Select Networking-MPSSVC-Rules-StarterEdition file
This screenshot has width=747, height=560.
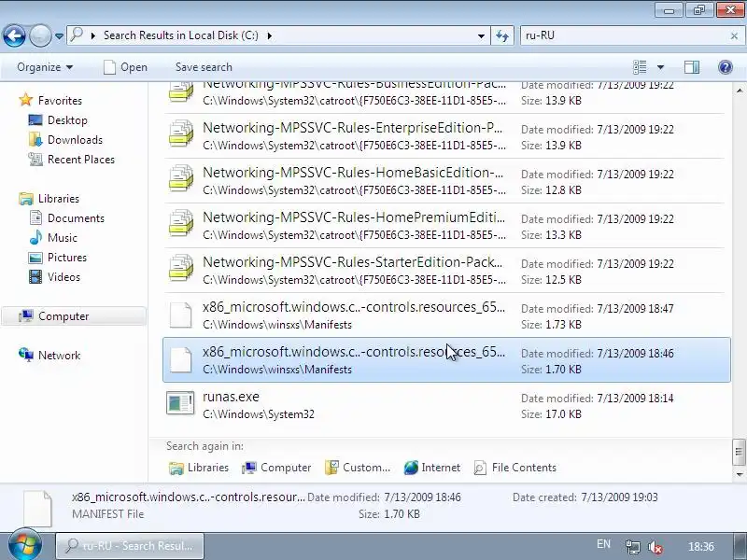[x=446, y=270]
